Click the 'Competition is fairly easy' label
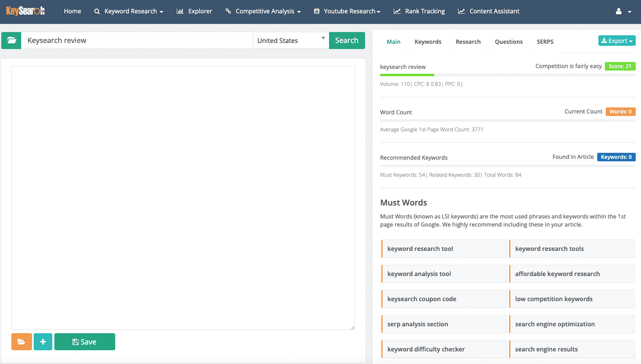641x364 pixels. coord(568,66)
